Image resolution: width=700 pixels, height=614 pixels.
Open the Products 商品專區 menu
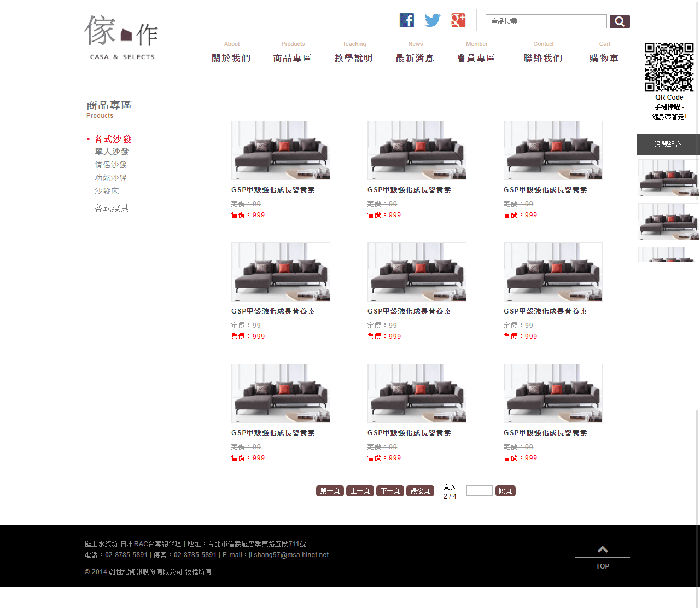tap(293, 52)
